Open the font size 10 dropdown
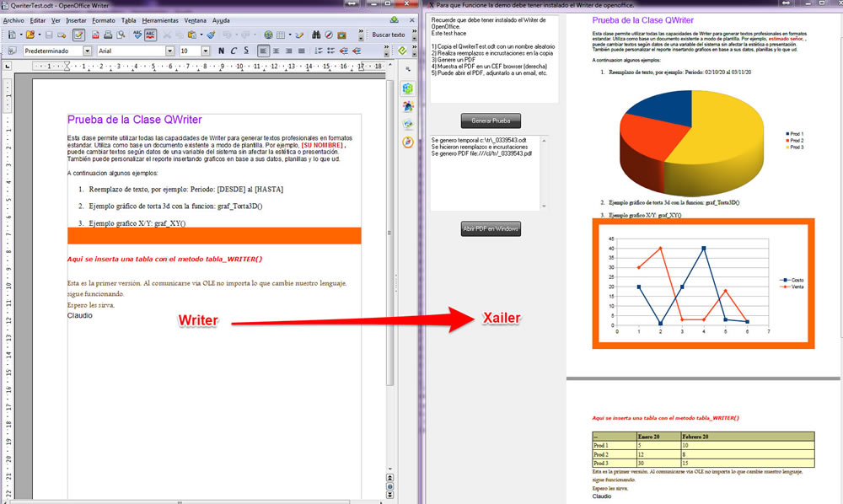Viewport: 843px width, 504px height. coord(206,51)
